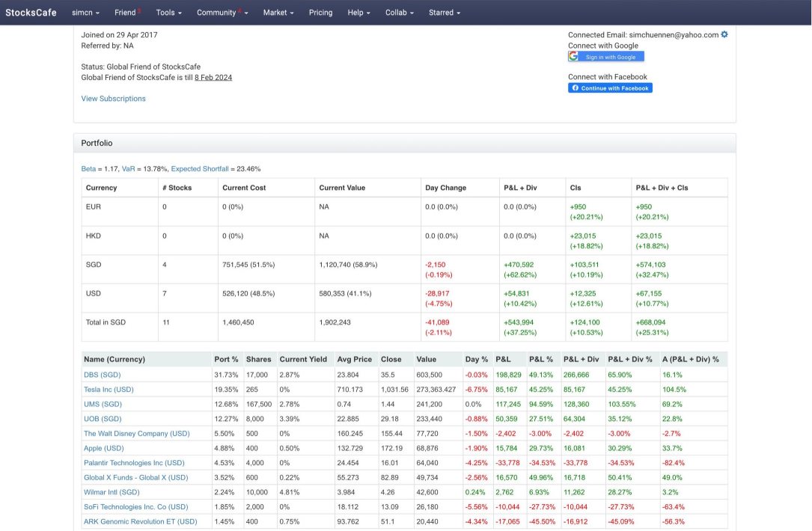Click the Avg Price column header
812x531 pixels.
(354, 359)
